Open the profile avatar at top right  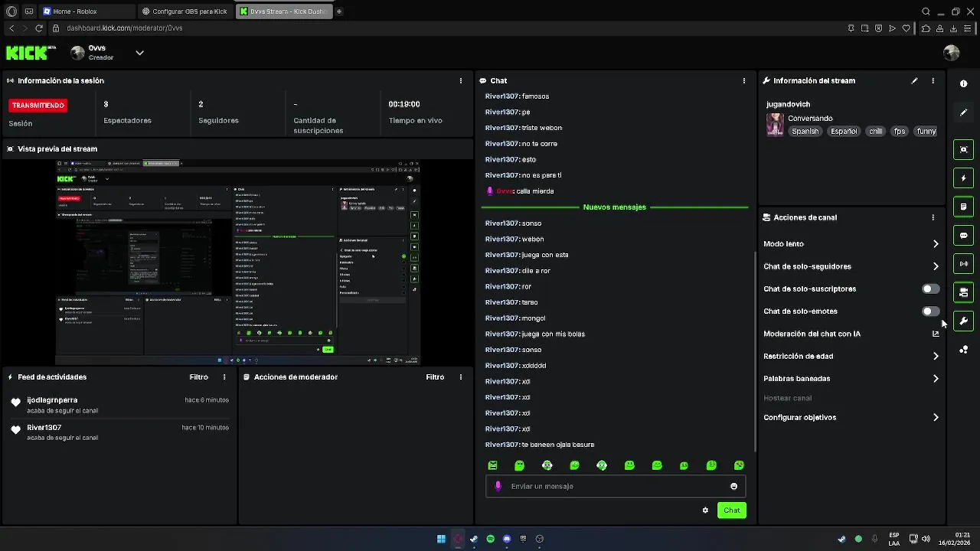coord(952,53)
